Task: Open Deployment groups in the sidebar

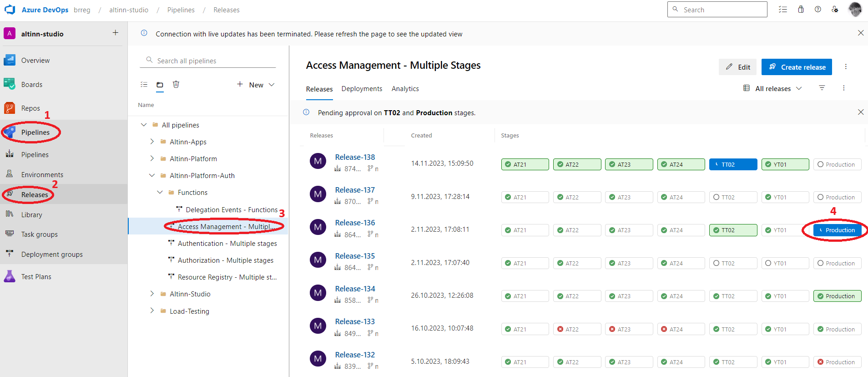Action: pos(52,254)
